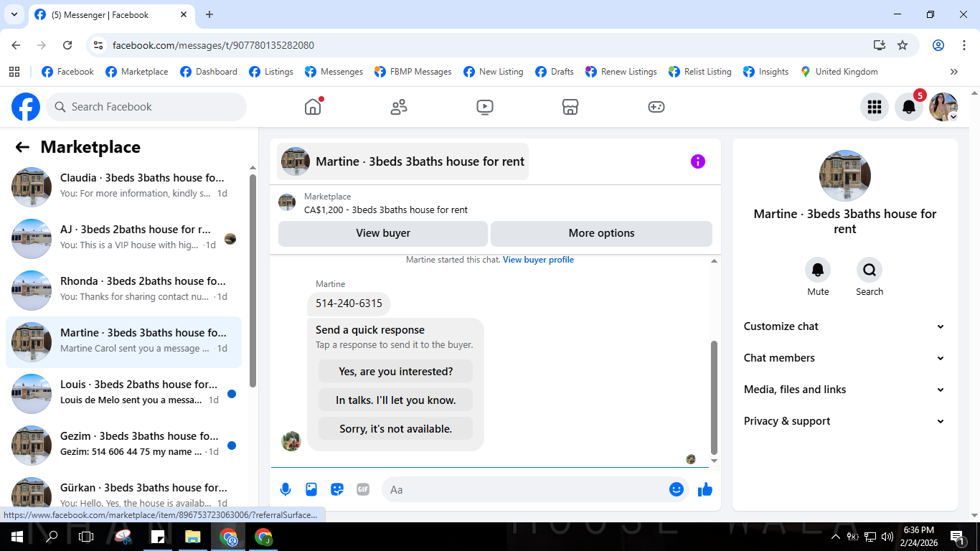The image size is (980, 551).
Task: Click the conversation list scrollbar
Action: point(253,280)
